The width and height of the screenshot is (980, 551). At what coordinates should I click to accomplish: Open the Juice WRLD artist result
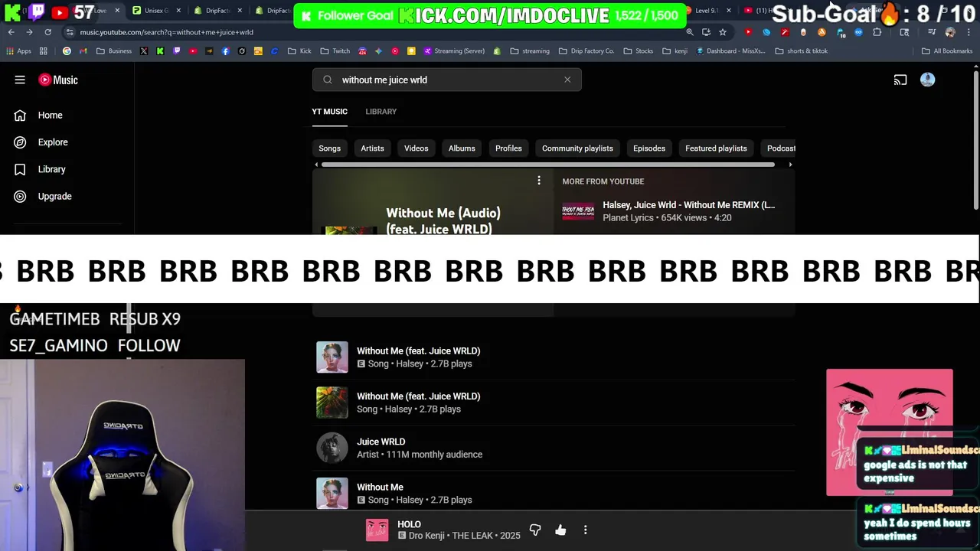(555, 448)
